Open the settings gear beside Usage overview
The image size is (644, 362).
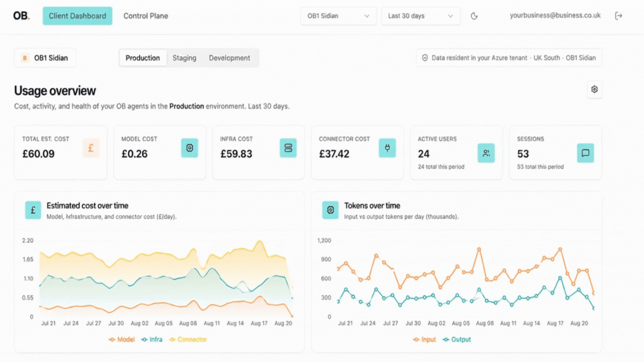pyautogui.click(x=594, y=89)
